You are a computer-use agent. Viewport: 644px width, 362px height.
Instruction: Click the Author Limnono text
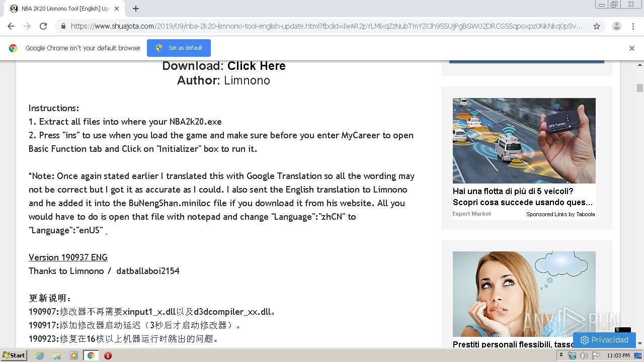click(x=223, y=80)
